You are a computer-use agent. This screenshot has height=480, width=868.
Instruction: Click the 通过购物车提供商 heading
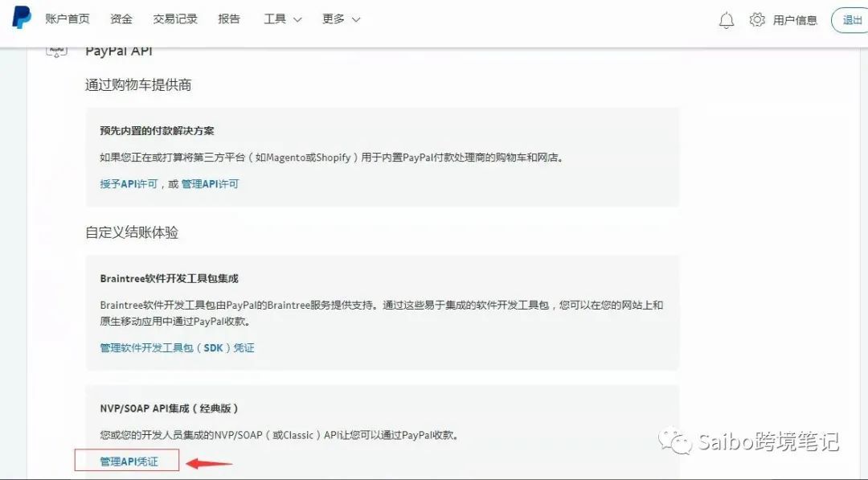click(x=138, y=84)
